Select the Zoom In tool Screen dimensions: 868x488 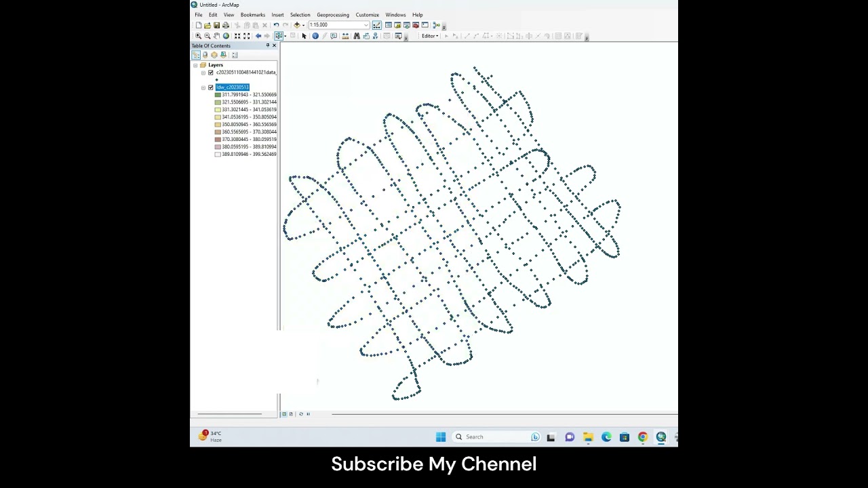[x=199, y=36]
